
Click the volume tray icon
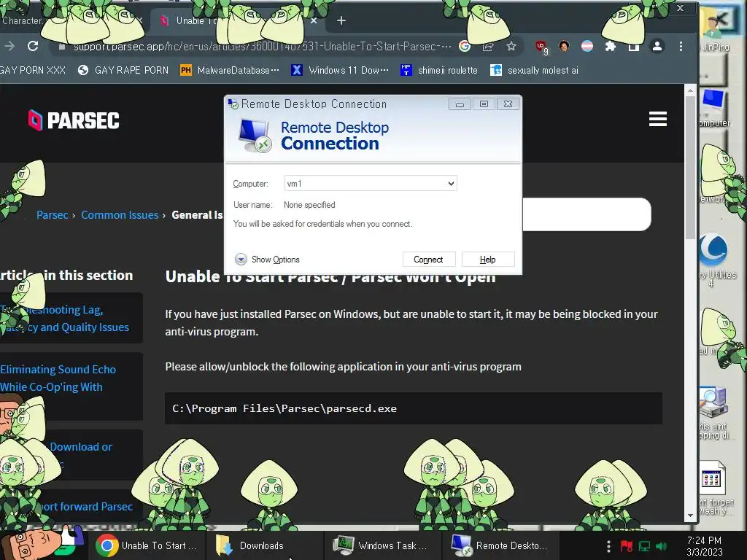[661, 546]
